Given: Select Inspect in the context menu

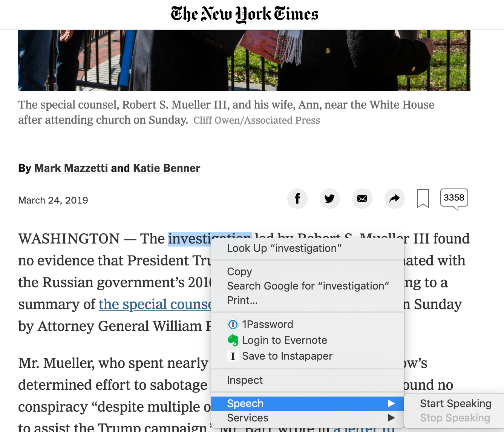Looking at the screenshot, I should click(x=245, y=380).
